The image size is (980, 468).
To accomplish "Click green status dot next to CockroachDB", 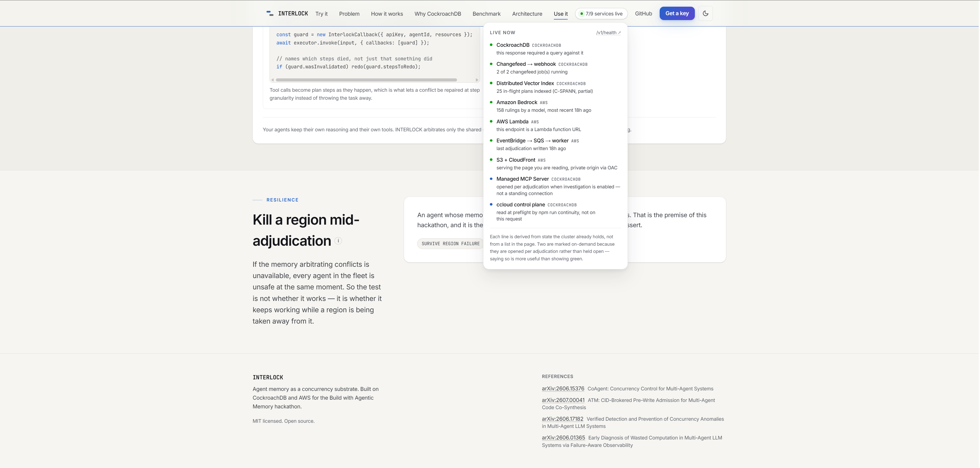I will tap(491, 45).
